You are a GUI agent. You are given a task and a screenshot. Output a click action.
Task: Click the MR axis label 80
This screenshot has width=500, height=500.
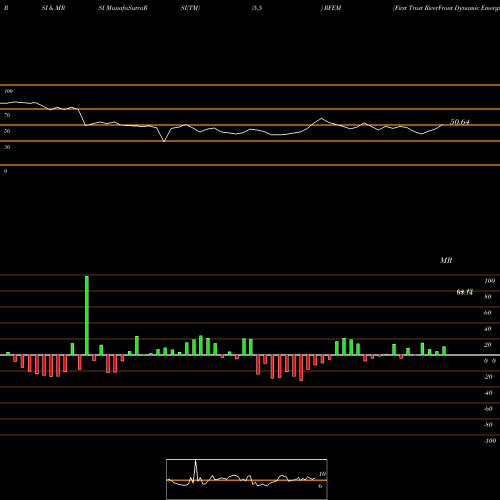click(x=488, y=297)
